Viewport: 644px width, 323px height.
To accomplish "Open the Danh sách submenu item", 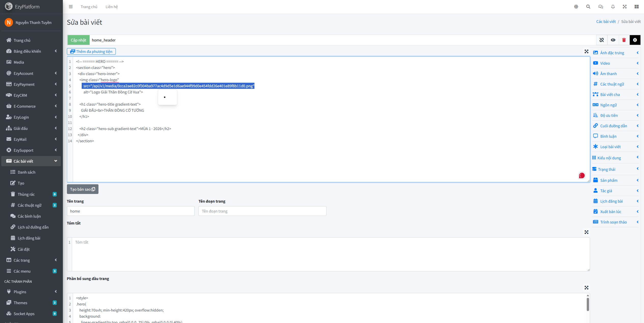I will [26, 172].
